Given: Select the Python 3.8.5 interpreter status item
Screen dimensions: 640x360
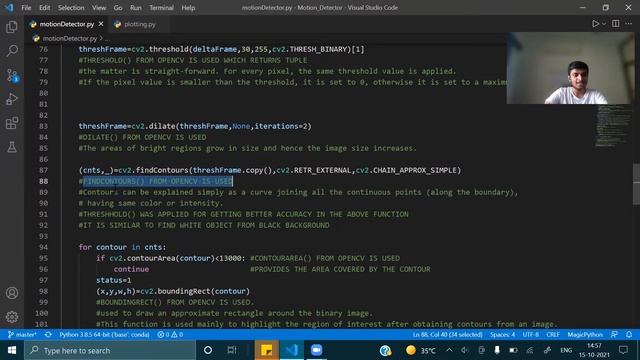Looking at the screenshot, I should tap(104, 335).
